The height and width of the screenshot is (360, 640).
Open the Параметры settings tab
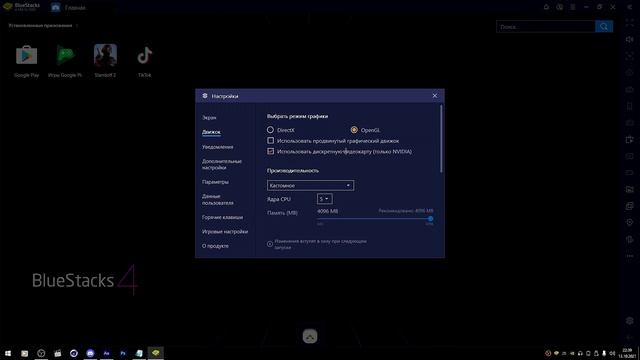pos(215,182)
